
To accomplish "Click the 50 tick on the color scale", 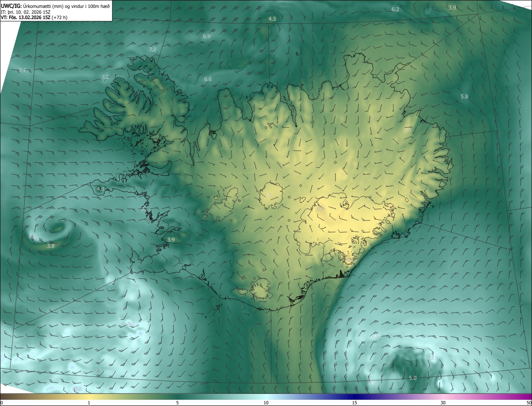I will coord(528,403).
